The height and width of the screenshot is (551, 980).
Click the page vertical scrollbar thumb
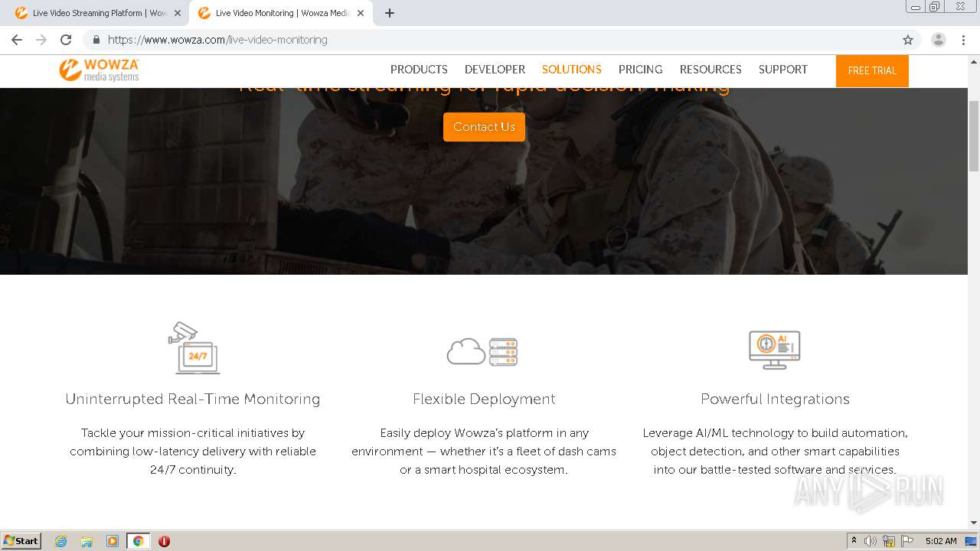click(974, 135)
